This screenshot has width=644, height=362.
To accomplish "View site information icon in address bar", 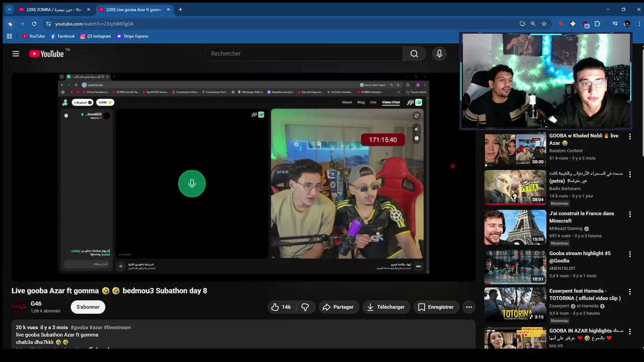I will tap(48, 24).
